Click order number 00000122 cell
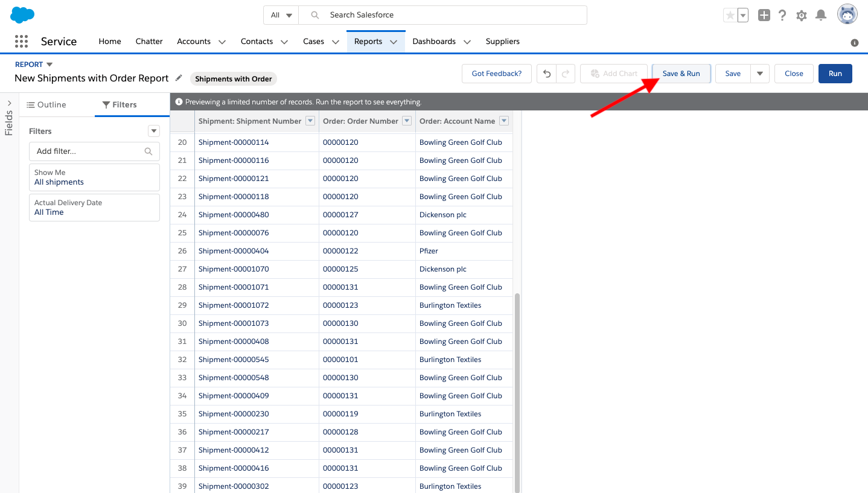Screen dimensions: 868x493 (x=368, y=251)
